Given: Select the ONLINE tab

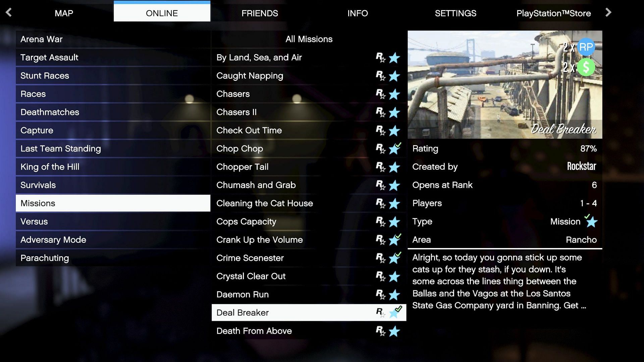Looking at the screenshot, I should coord(161,12).
